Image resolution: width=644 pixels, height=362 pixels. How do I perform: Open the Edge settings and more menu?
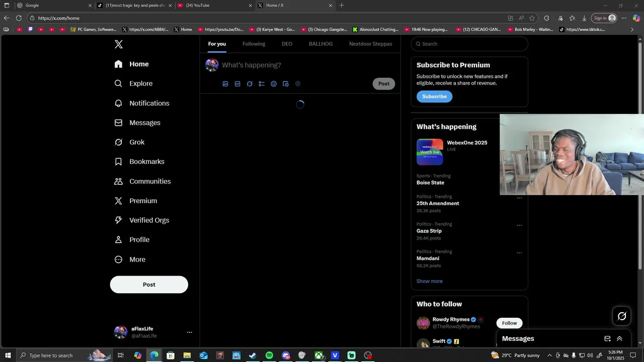(x=624, y=18)
